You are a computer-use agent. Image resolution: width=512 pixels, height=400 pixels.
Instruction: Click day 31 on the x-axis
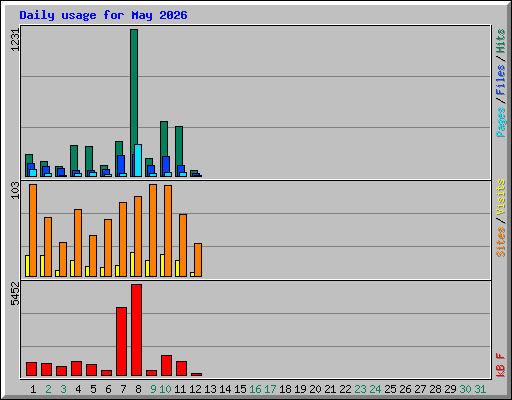click(480, 389)
